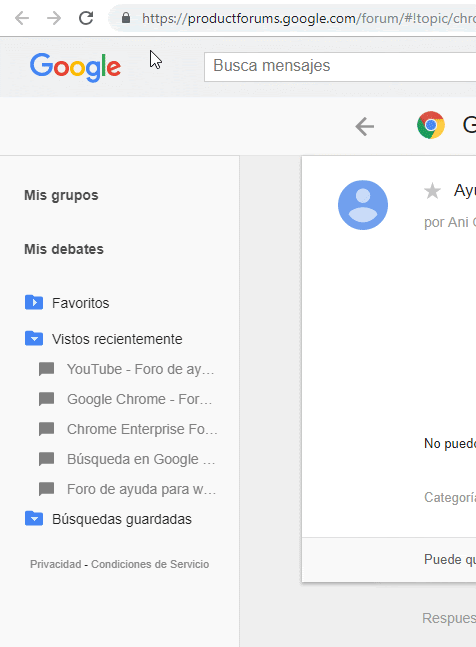Open Mis debates

[64, 249]
